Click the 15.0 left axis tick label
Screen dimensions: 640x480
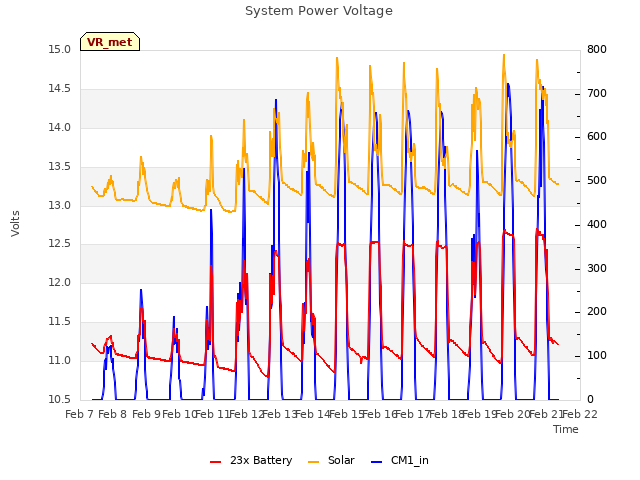coord(60,50)
